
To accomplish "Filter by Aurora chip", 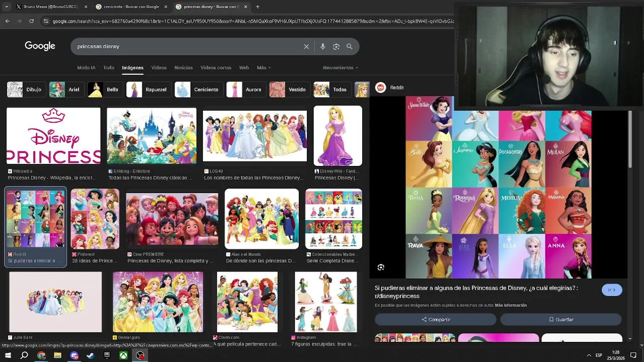I will click(x=246, y=89).
